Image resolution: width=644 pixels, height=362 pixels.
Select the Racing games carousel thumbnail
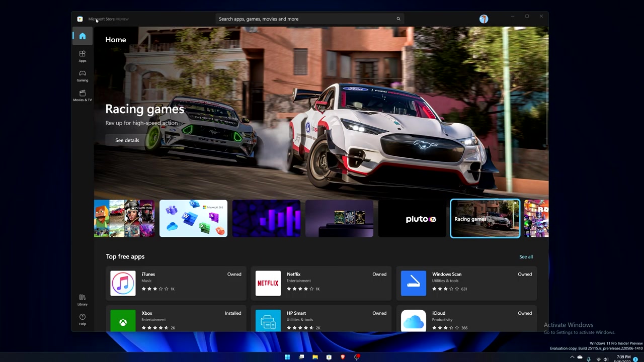pyautogui.click(x=485, y=219)
